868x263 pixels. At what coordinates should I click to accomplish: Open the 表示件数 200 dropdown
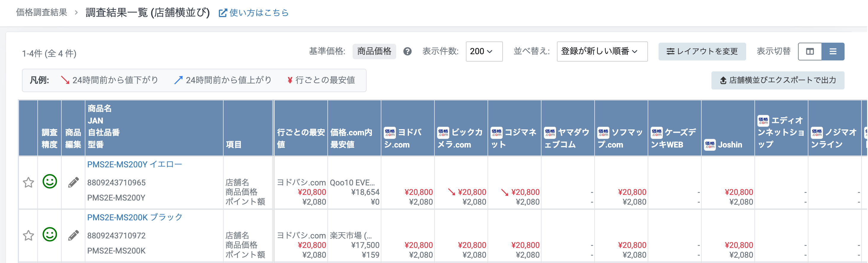(x=484, y=52)
